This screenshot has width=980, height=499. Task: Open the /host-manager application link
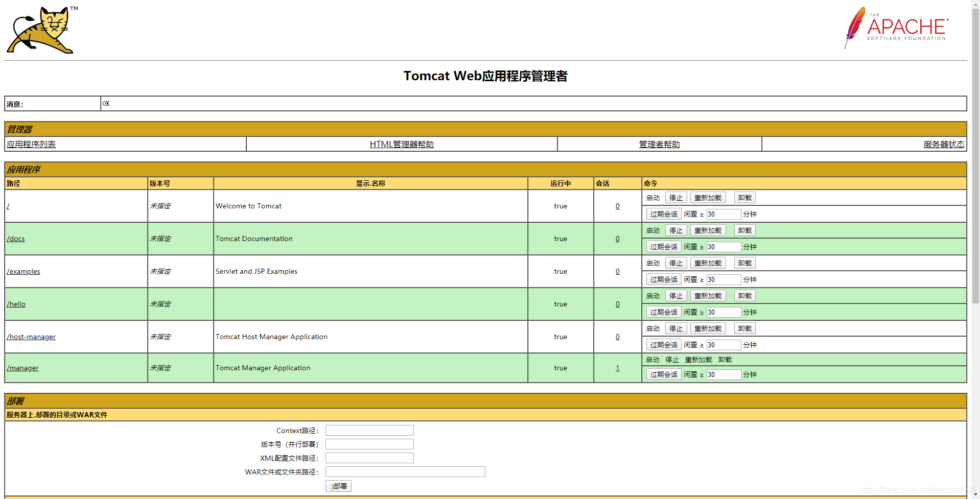click(x=31, y=337)
